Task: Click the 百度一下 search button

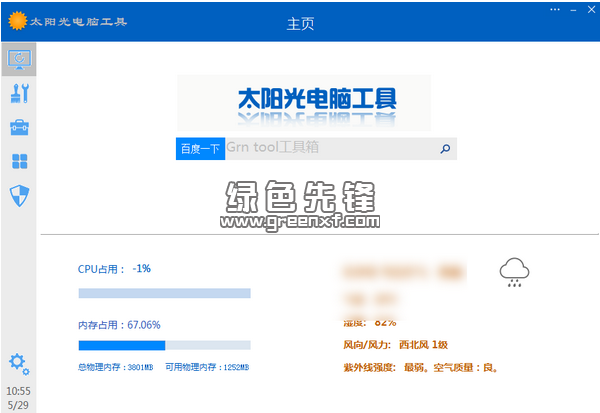Action: pos(200,149)
